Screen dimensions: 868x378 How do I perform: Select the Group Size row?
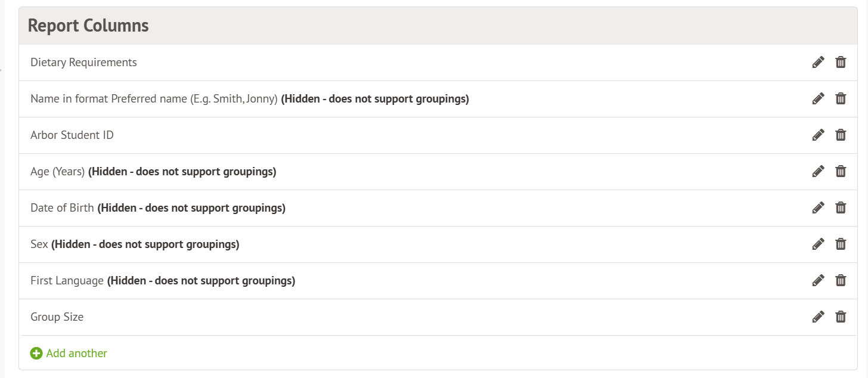click(57, 317)
